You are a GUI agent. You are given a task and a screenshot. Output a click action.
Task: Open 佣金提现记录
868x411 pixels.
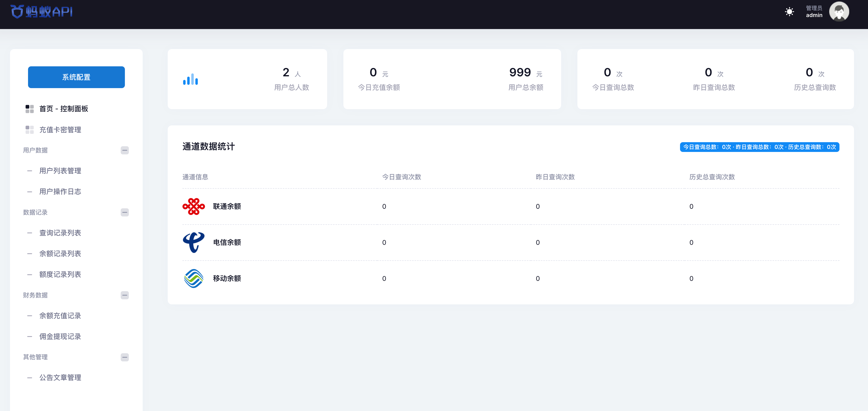pos(60,337)
